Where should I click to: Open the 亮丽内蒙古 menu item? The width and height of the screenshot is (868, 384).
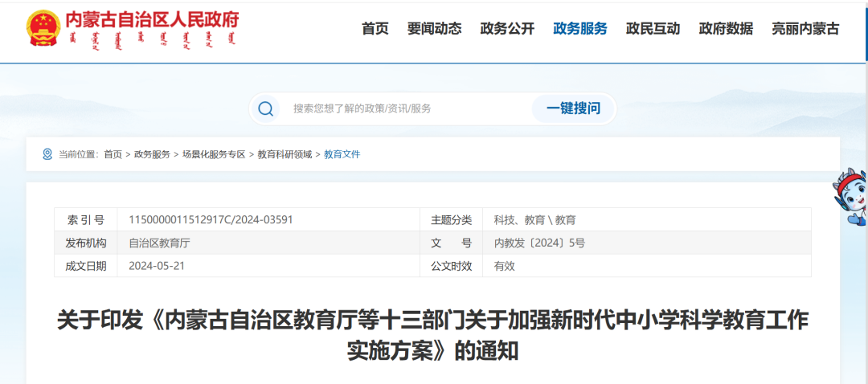(x=805, y=29)
